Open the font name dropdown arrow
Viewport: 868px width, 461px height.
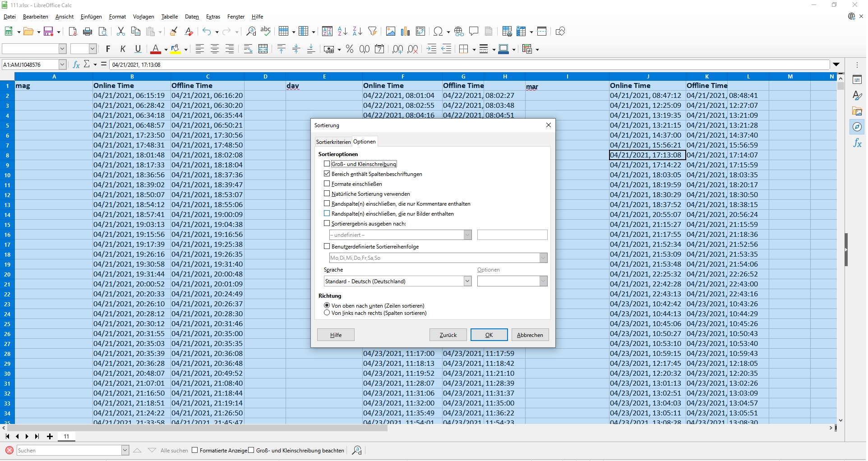(63, 49)
